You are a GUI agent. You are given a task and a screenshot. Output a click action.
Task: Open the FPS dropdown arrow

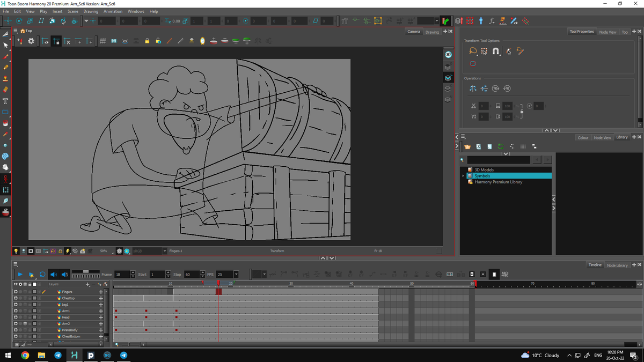tap(236, 275)
